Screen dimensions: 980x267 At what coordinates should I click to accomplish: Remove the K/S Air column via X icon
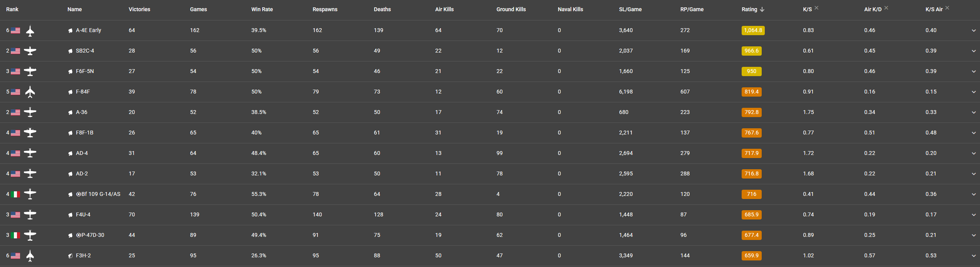click(947, 8)
